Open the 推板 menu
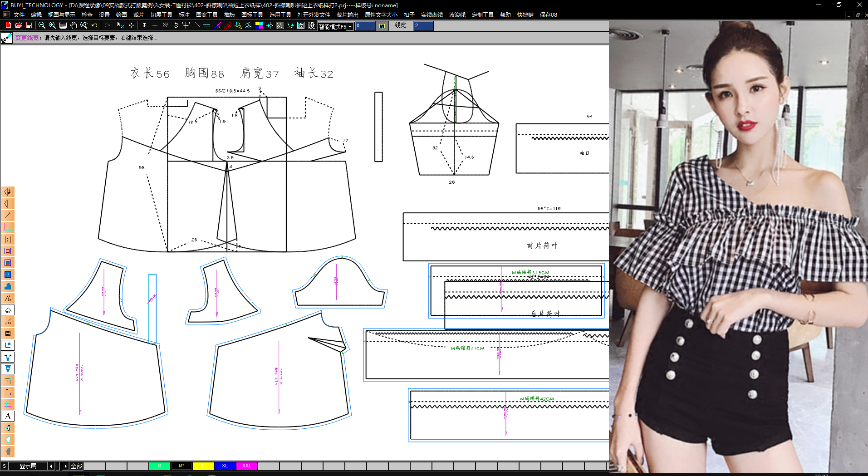This screenshot has width=868, height=476. pyautogui.click(x=230, y=15)
